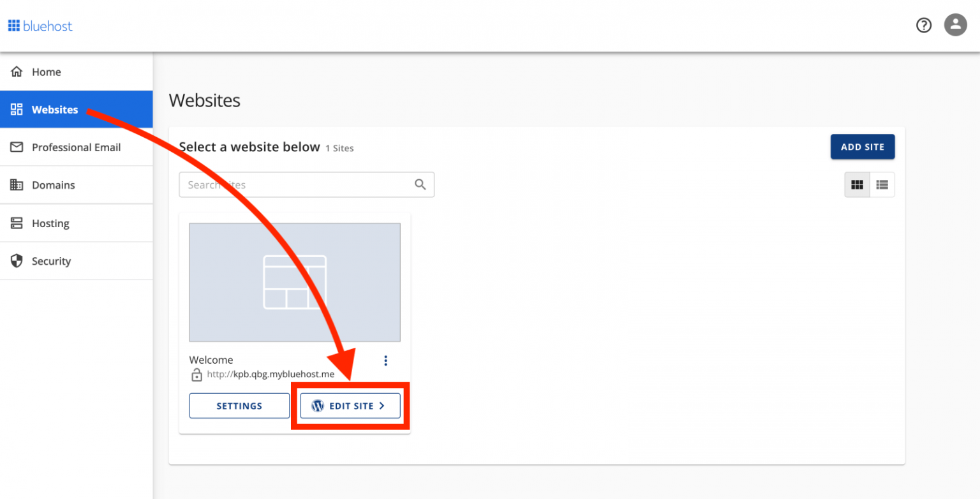Click the Security shield icon

point(17,261)
